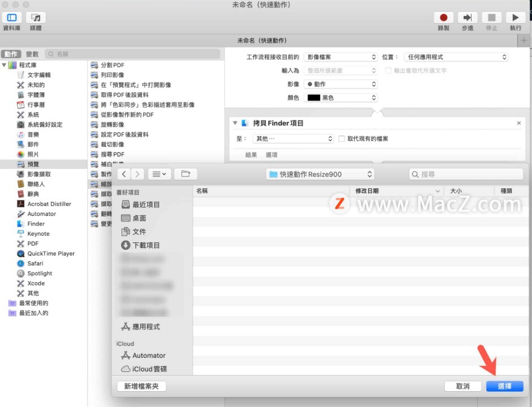Show the 結果 tab of action
This screenshot has height=407, width=532.
pos(251,155)
